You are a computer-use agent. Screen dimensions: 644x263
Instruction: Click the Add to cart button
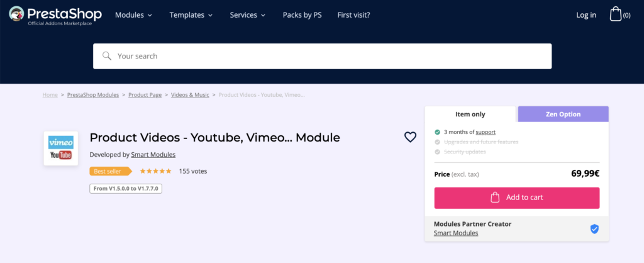point(517,198)
